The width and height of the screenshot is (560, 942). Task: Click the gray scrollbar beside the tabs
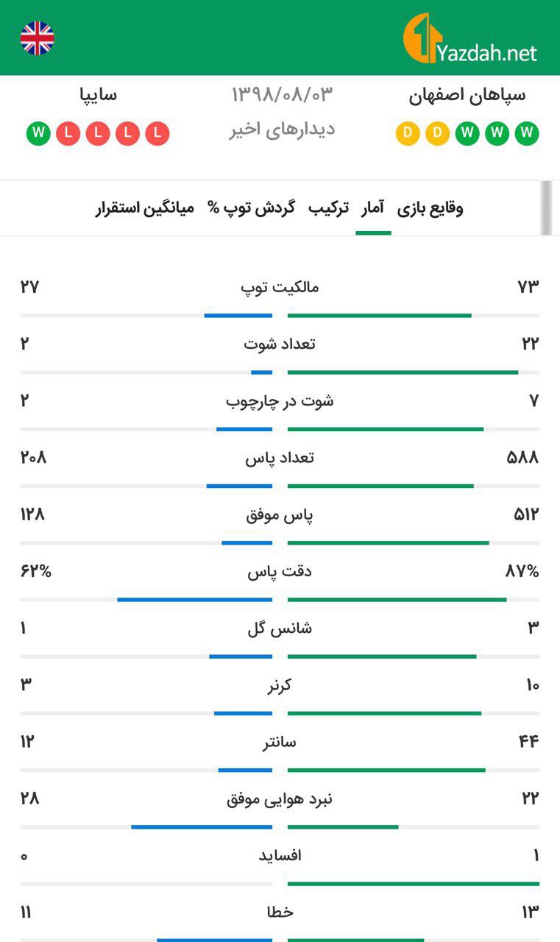coord(545,208)
